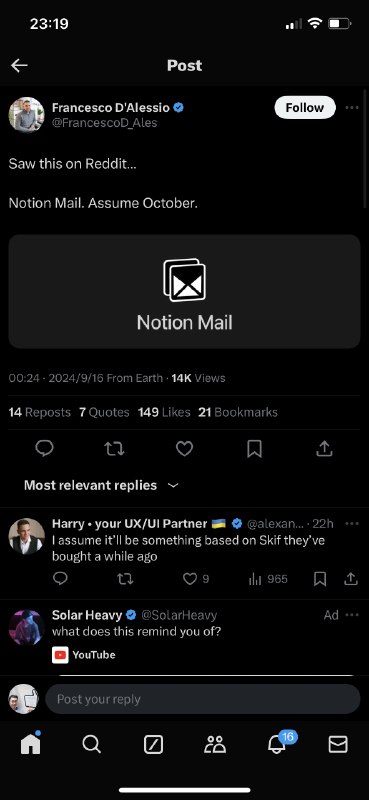This screenshot has height=800, width=369.
Task: Open Communities tab icon
Action: point(215,745)
